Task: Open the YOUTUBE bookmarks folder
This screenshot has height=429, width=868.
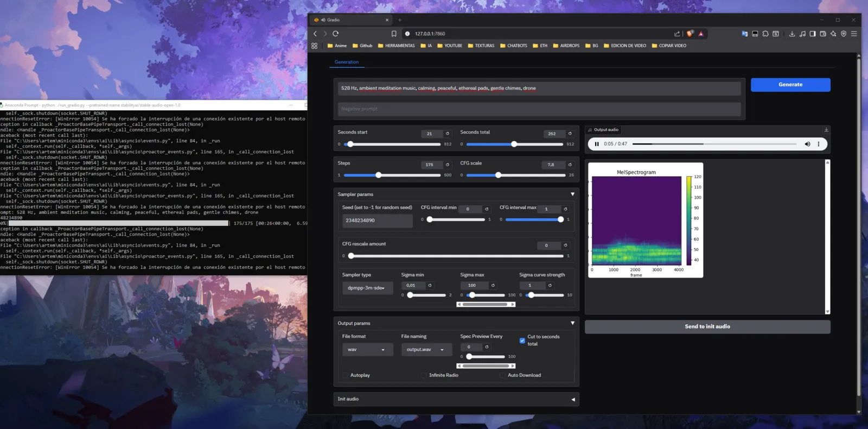Action: click(x=450, y=46)
